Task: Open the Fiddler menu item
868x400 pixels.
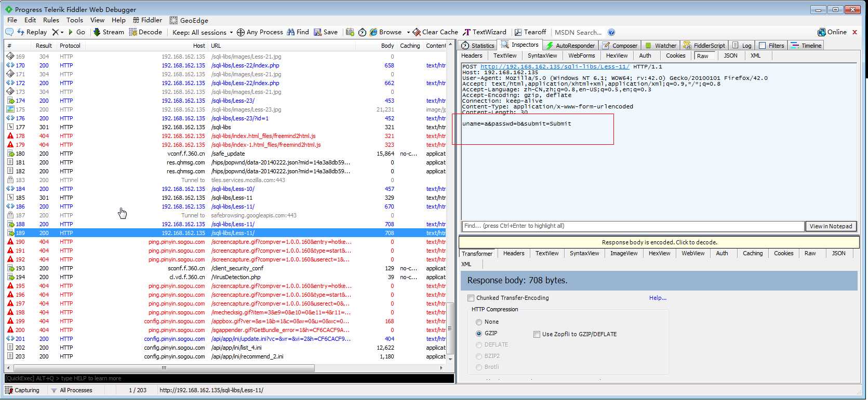Action: coord(148,20)
